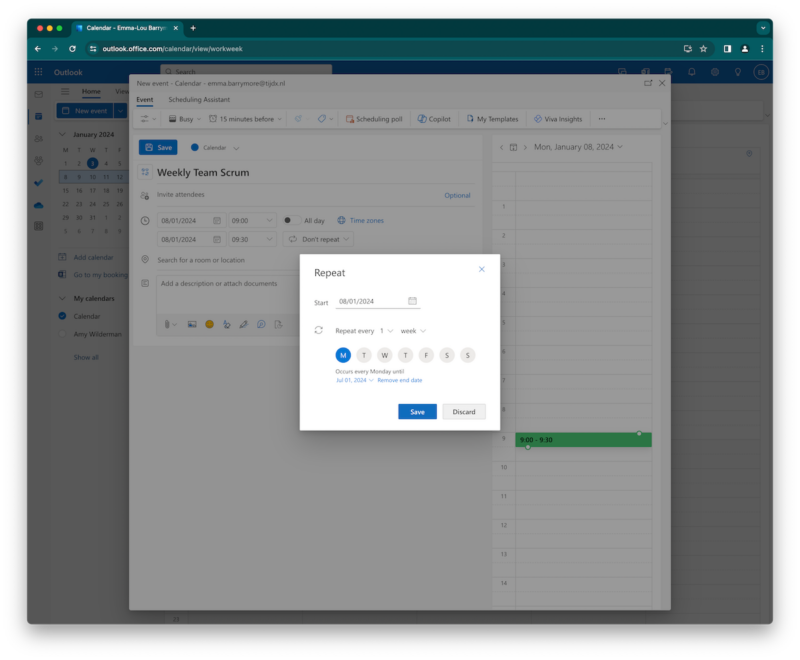Open Viva Insights add-in
800x660 pixels.
[x=558, y=119]
